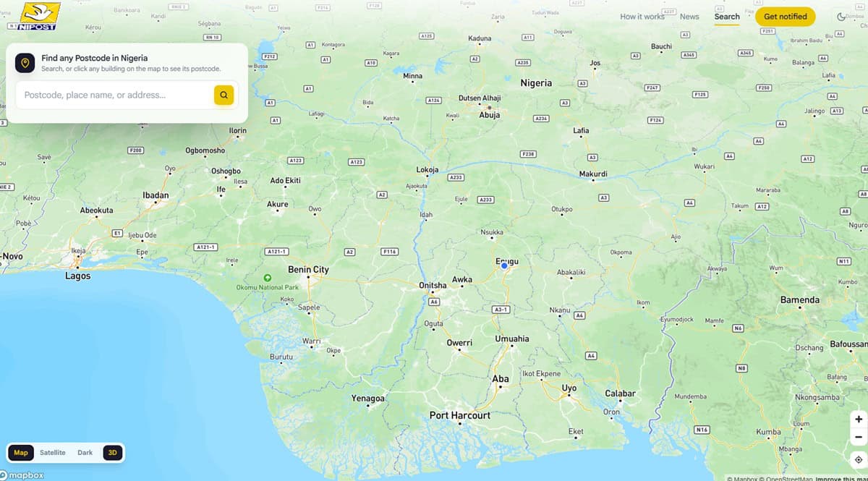Click the Port Harcourt label
Image resolution: width=868 pixels, height=481 pixels.
point(460,415)
